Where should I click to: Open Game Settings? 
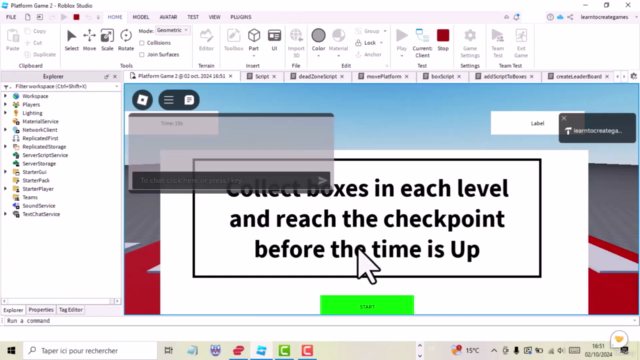[470, 42]
